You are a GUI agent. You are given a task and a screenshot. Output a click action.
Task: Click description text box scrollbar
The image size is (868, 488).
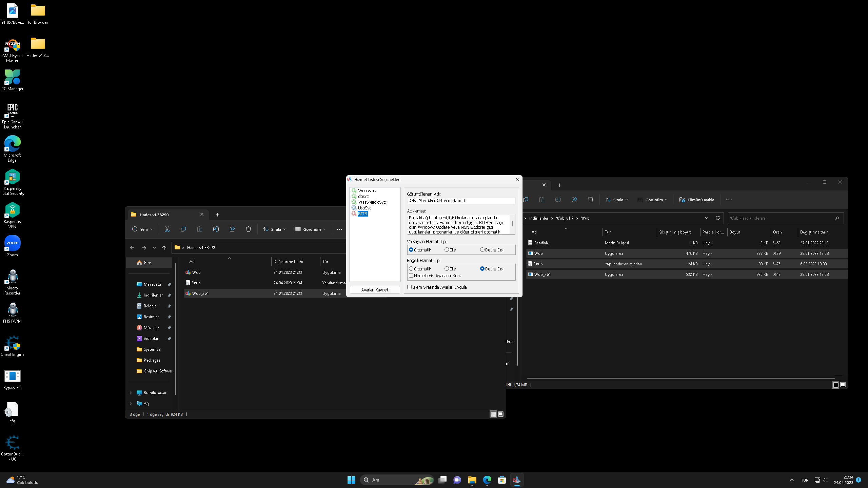[512, 224]
